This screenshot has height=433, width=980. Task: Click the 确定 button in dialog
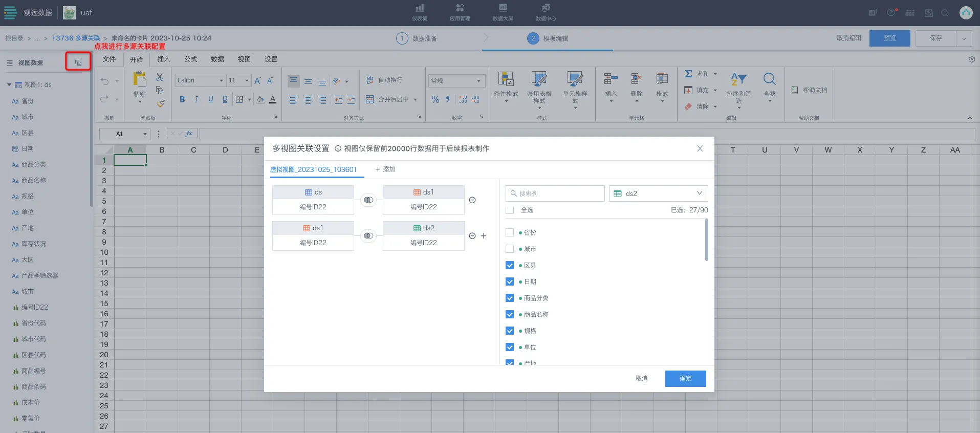pyautogui.click(x=685, y=378)
